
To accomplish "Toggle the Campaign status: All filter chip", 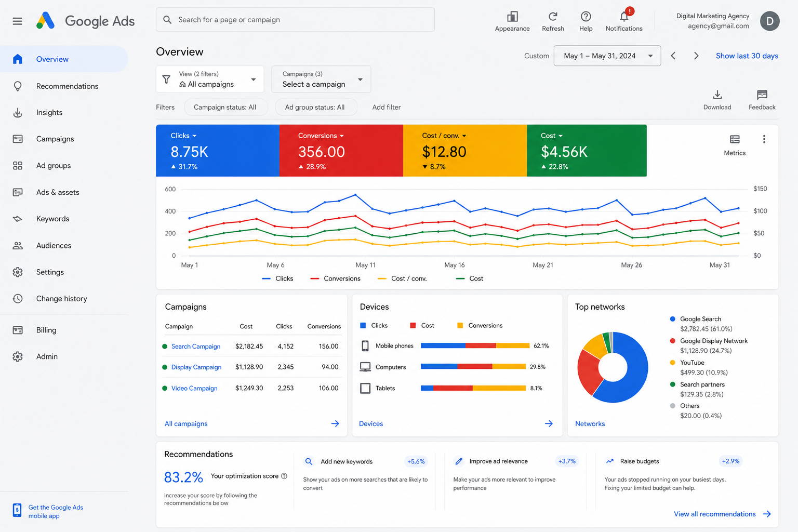I will click(x=225, y=107).
